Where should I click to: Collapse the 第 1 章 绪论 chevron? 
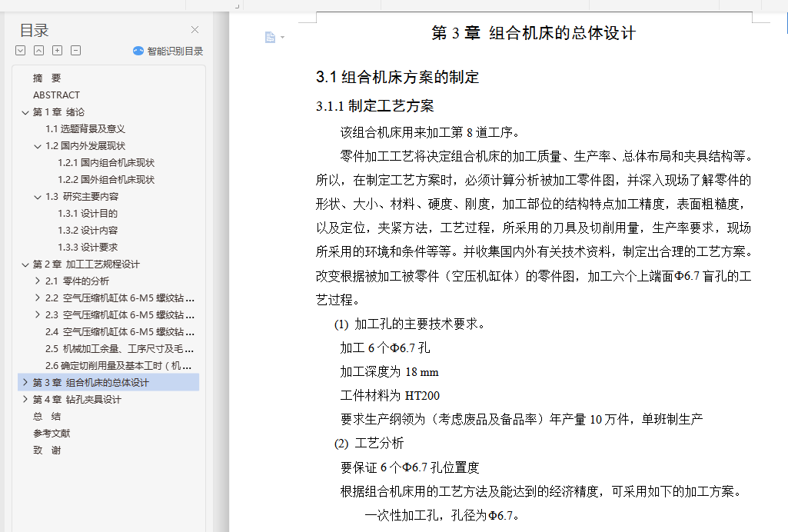click(x=25, y=112)
